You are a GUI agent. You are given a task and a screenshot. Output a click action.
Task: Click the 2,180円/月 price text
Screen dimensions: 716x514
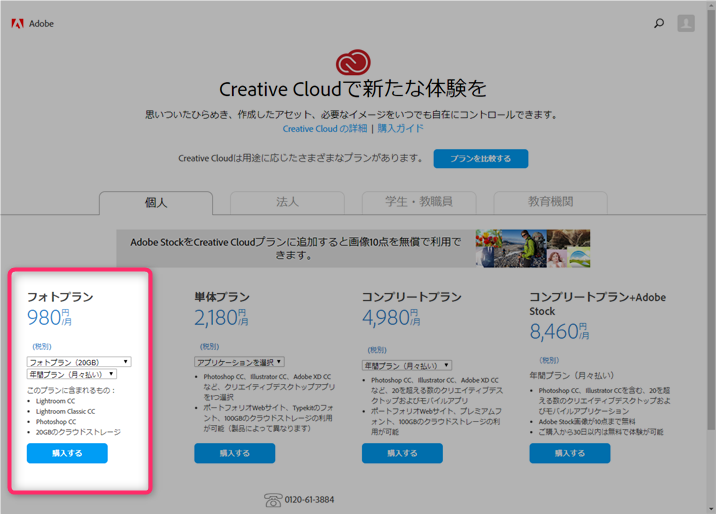(221, 318)
